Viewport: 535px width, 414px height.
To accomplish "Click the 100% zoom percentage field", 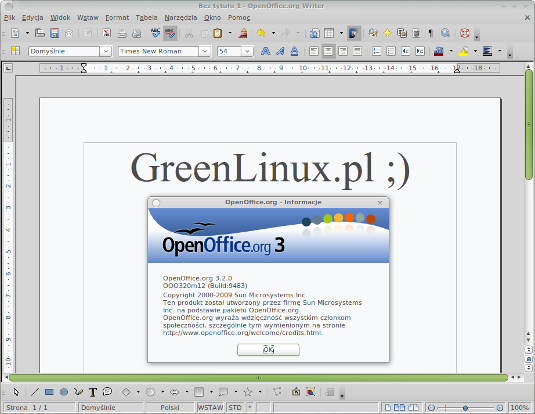I will [x=519, y=408].
